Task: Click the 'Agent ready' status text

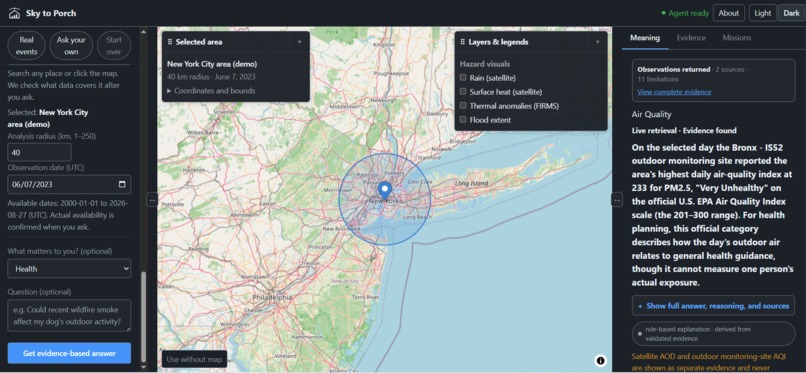Action: (x=688, y=13)
